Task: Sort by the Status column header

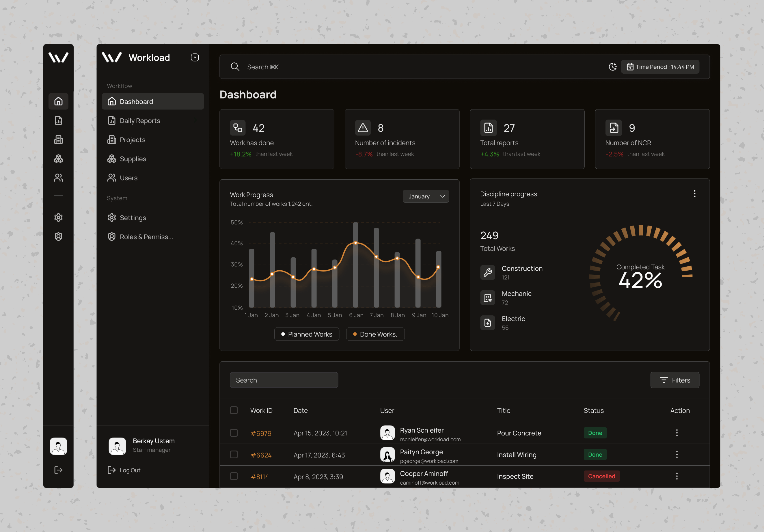Action: point(593,410)
